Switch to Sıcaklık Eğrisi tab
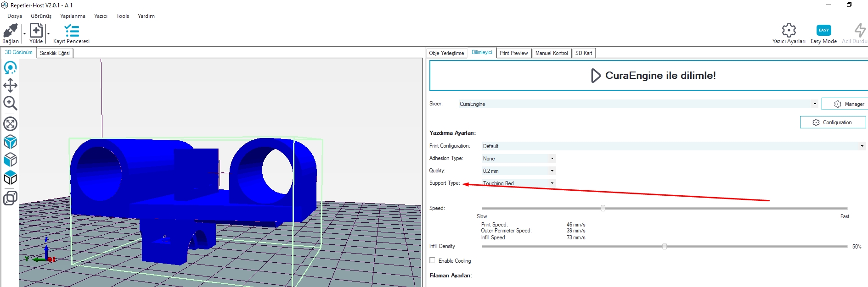Image resolution: width=868 pixels, height=287 pixels. (55, 53)
